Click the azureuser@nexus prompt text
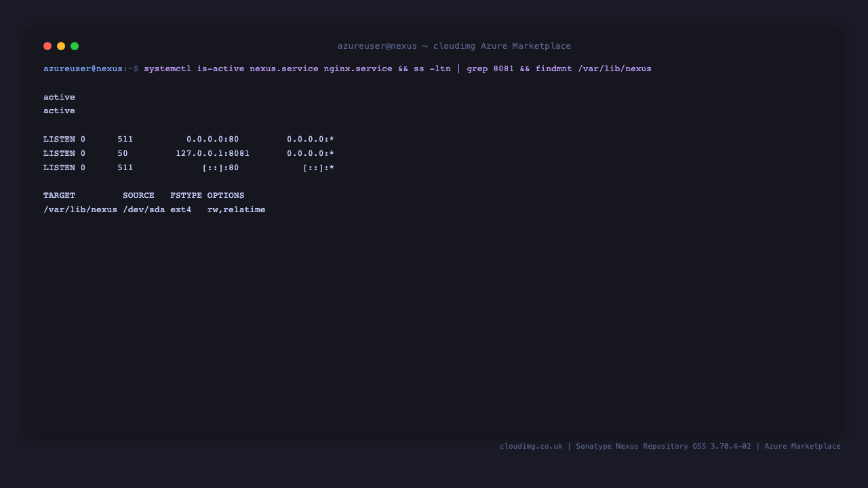The image size is (868, 488). pos(83,68)
